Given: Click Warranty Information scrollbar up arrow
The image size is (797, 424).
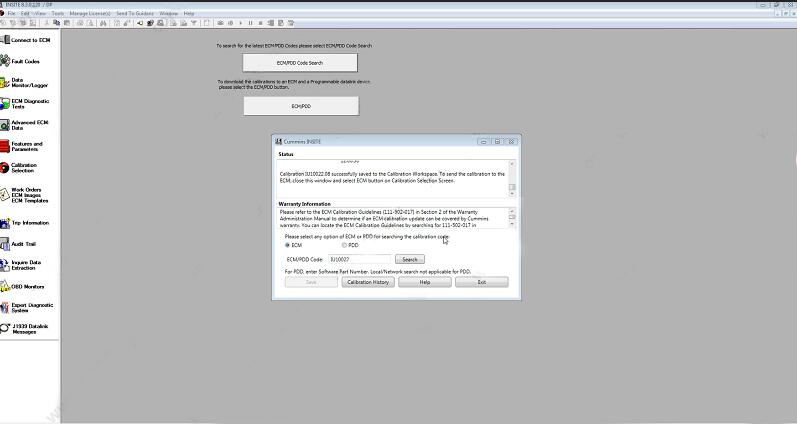Looking at the screenshot, I should 512,210.
